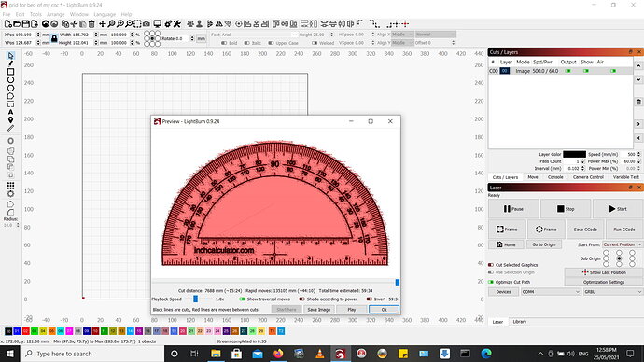Click Ok to close Preview
The image size is (644, 362).
click(x=384, y=310)
